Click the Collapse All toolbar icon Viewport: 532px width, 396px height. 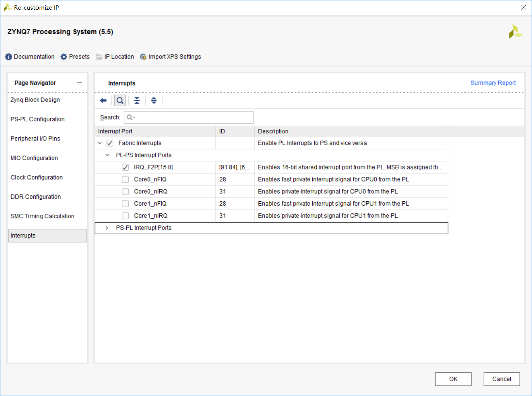tap(137, 100)
